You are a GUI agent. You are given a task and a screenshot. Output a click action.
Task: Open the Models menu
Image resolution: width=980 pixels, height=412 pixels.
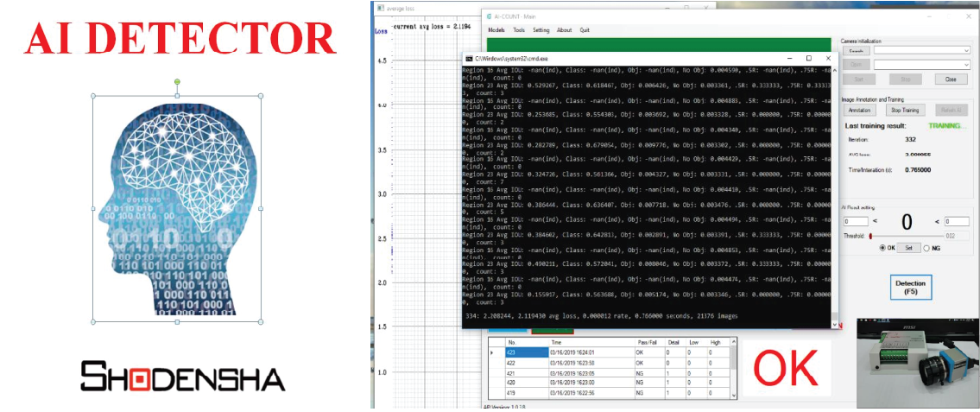click(x=496, y=30)
